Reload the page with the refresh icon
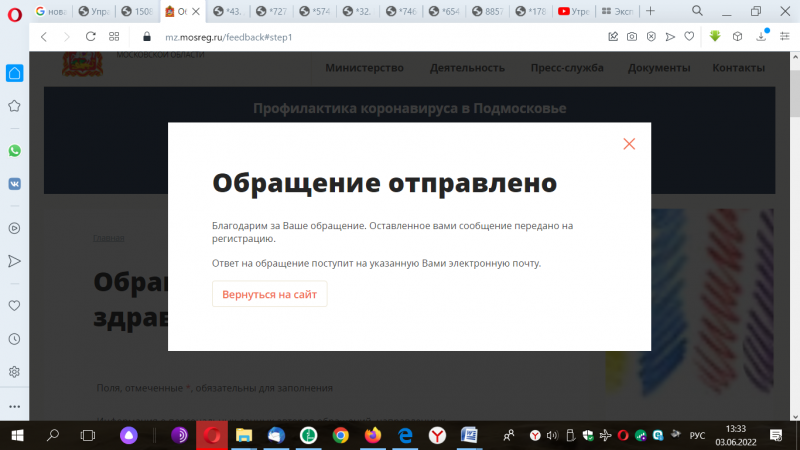The height and width of the screenshot is (450, 800). (90, 36)
